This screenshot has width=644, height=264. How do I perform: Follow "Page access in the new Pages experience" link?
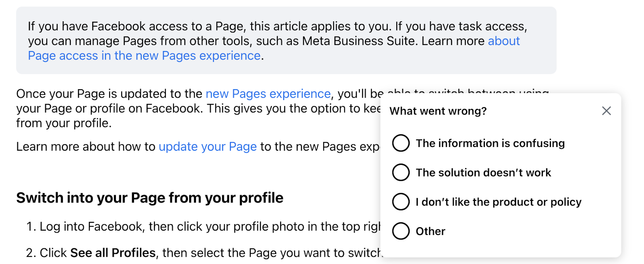144,56
